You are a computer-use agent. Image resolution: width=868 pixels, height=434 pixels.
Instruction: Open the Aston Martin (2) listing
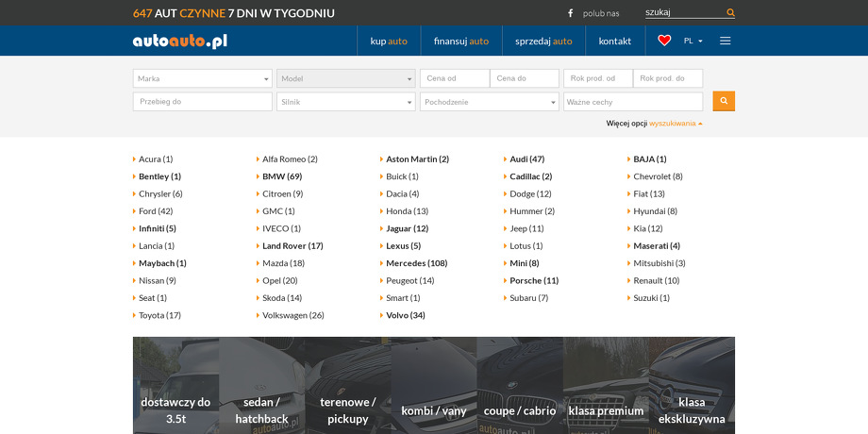point(417,159)
